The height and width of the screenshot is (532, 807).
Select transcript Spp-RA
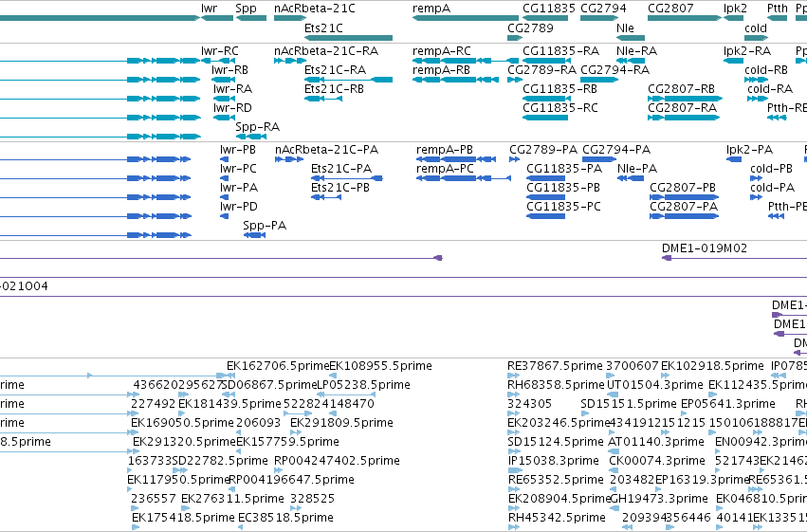257,126
